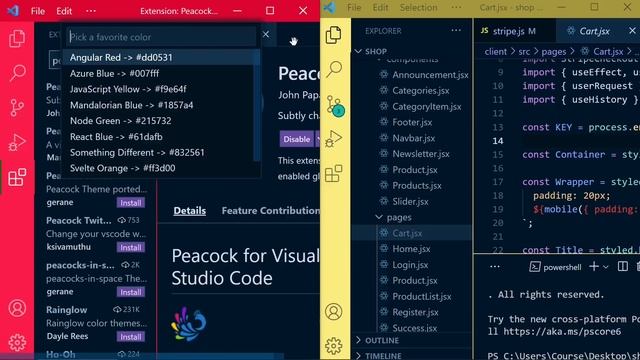Open Explorer panel more actions ellipsis
This screenshot has width=640, height=360.
pyautogui.click(x=456, y=31)
